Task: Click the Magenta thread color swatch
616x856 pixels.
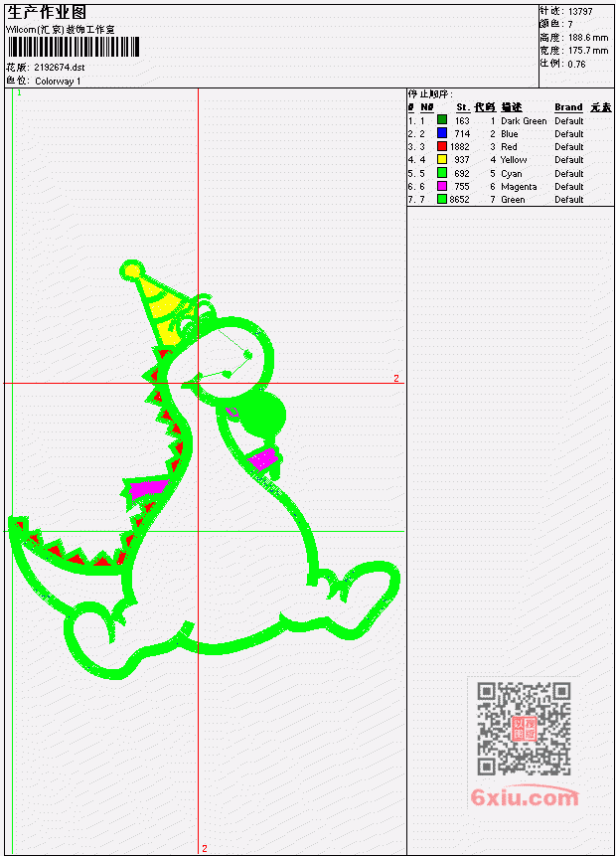Action: tap(442, 186)
